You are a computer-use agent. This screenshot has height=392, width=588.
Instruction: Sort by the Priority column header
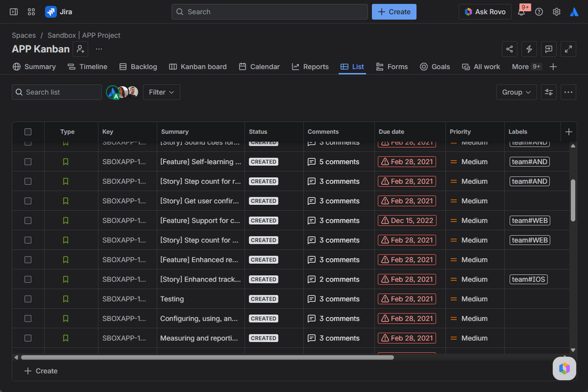click(460, 132)
